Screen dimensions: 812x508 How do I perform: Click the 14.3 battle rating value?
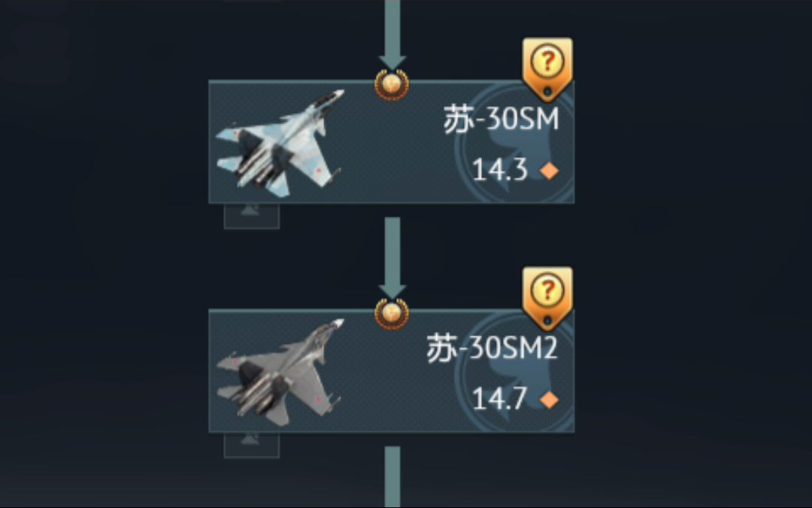pos(500,170)
